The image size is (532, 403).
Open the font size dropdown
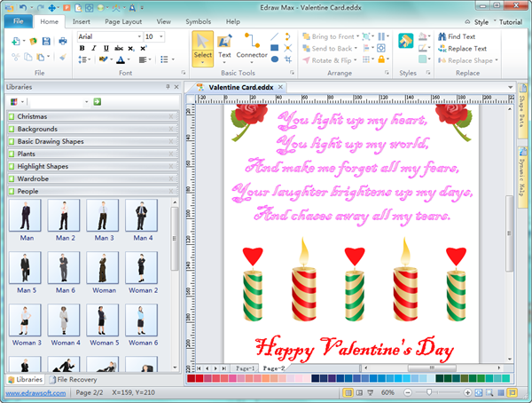161,36
